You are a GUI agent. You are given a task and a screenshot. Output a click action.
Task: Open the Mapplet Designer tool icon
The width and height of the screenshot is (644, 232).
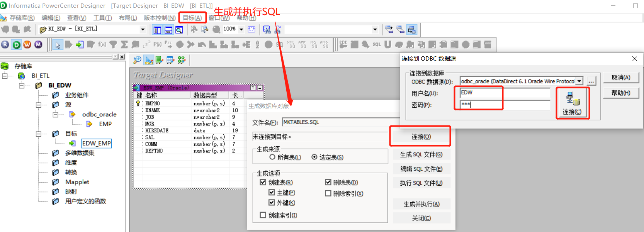[170, 60]
